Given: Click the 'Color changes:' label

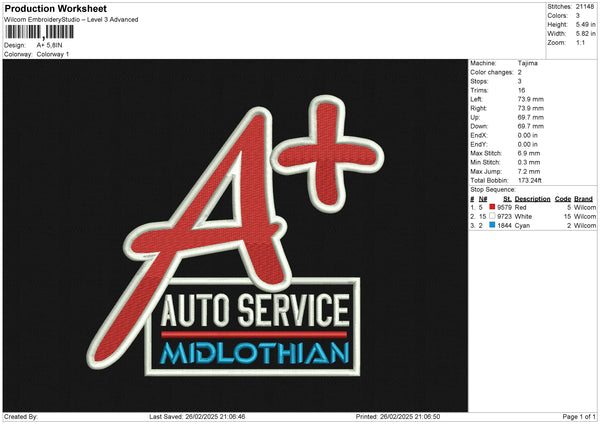Looking at the screenshot, I should [492, 72].
